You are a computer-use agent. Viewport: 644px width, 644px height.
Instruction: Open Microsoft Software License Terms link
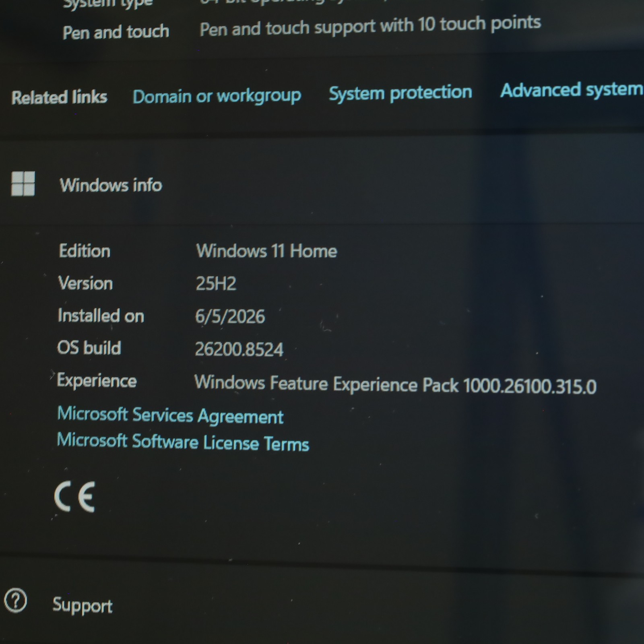[183, 442]
